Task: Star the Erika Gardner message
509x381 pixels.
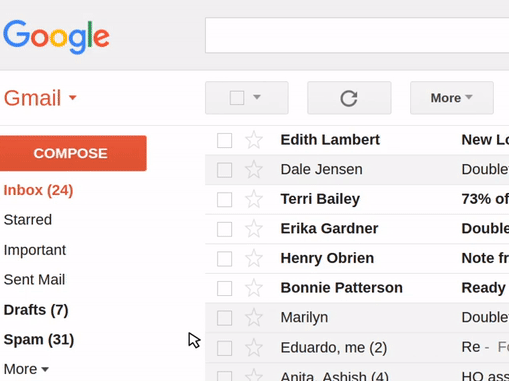Action: pyautogui.click(x=254, y=229)
